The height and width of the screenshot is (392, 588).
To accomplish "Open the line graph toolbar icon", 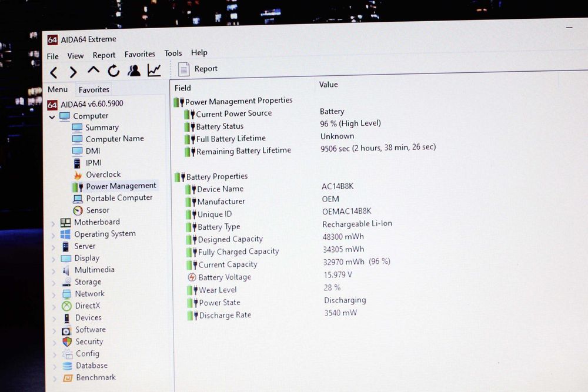I will coord(154,70).
